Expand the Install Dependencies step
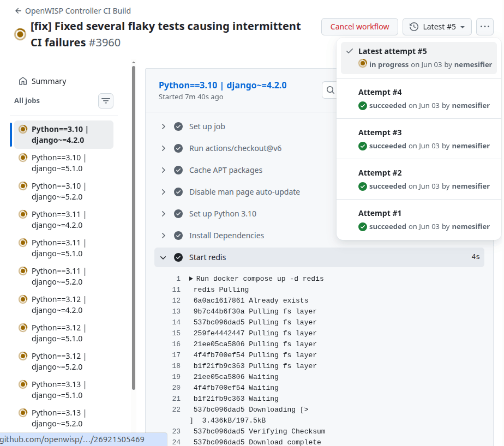The height and width of the screenshot is (446, 504). point(163,236)
